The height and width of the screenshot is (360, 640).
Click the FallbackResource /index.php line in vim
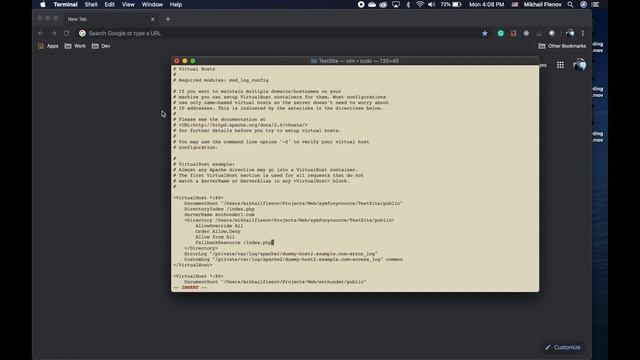click(234, 242)
